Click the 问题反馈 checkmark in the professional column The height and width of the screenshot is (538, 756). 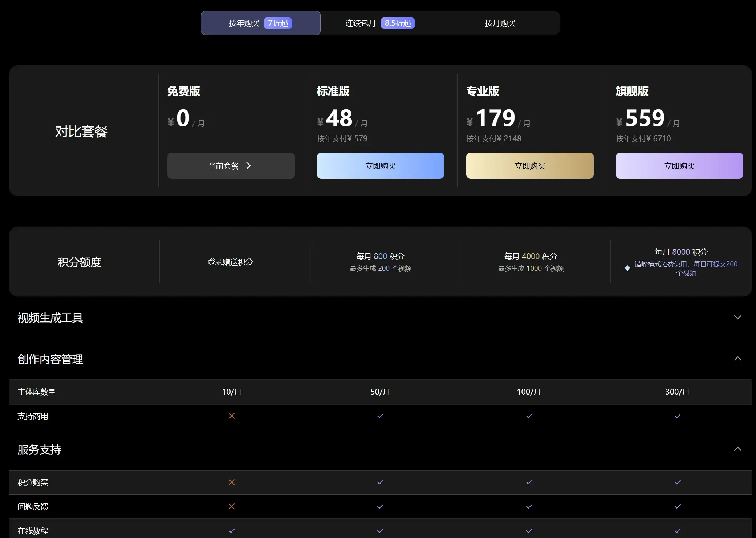click(x=529, y=506)
